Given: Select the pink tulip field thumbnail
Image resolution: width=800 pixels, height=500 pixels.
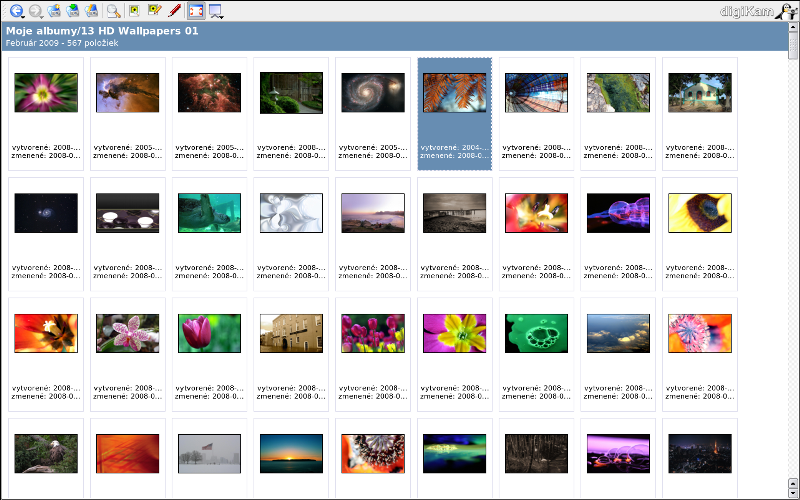Looking at the screenshot, I should click(373, 333).
